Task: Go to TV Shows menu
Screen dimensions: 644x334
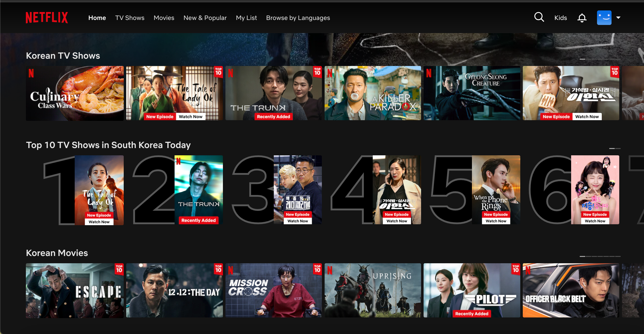Action: click(x=129, y=18)
